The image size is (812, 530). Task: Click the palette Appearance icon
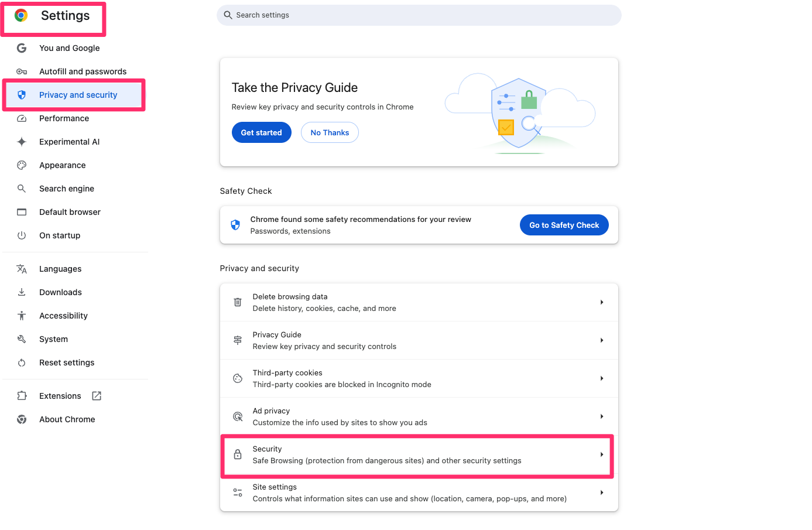[x=22, y=165]
